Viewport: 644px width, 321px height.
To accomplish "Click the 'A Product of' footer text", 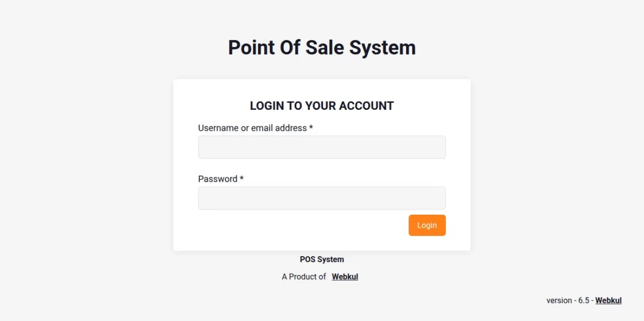I will tap(304, 277).
